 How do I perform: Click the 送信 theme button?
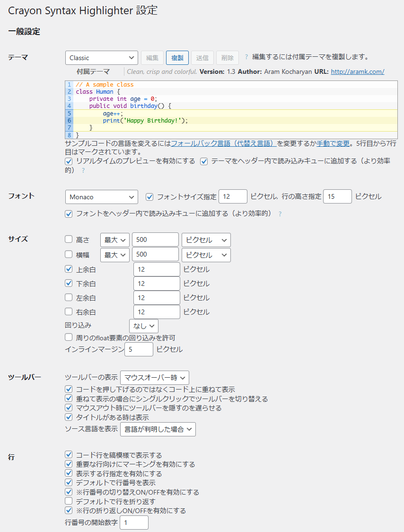pyautogui.click(x=202, y=58)
